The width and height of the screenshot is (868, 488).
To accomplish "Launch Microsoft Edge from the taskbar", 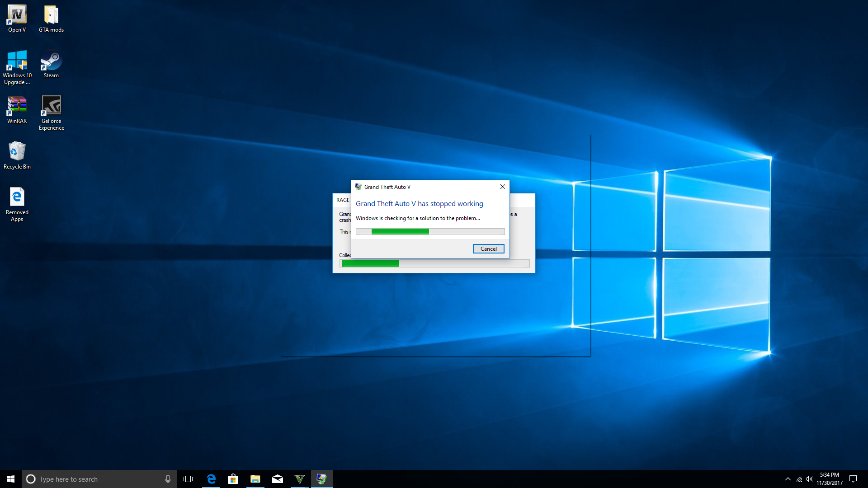I will 211,479.
